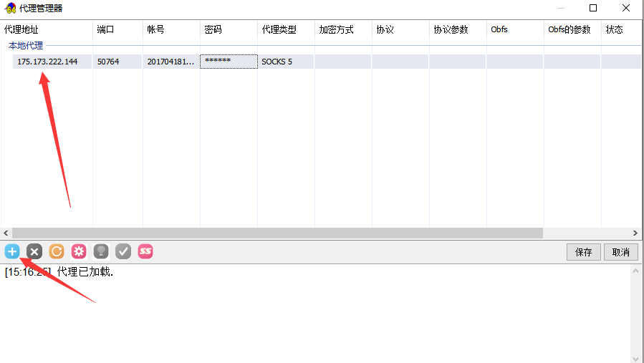Click the 帐号 column header
This screenshot has height=363, width=644.
tap(171, 29)
